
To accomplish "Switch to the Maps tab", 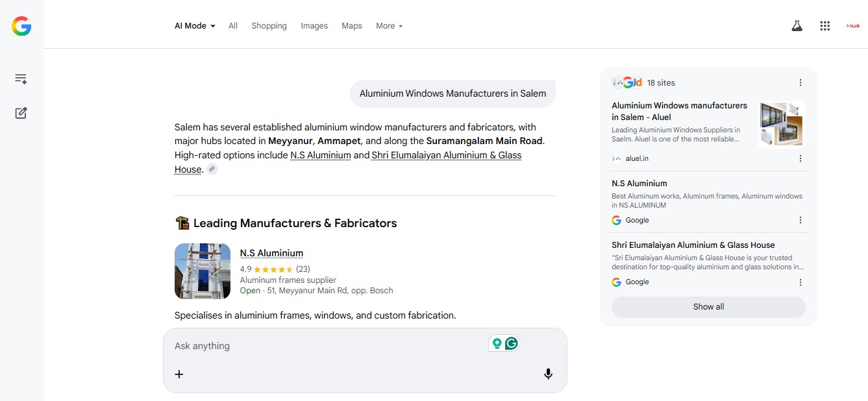I will point(352,26).
